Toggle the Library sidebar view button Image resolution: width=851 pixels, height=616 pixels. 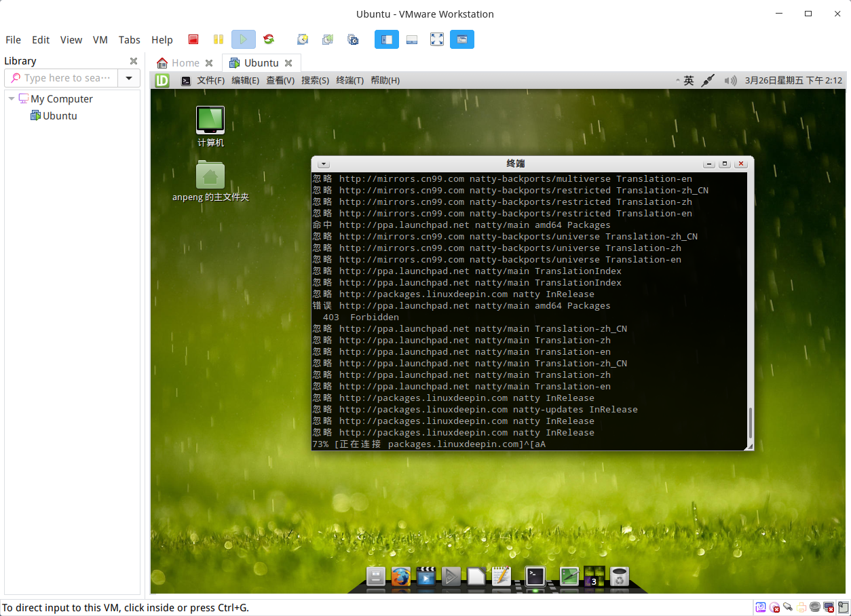point(387,40)
